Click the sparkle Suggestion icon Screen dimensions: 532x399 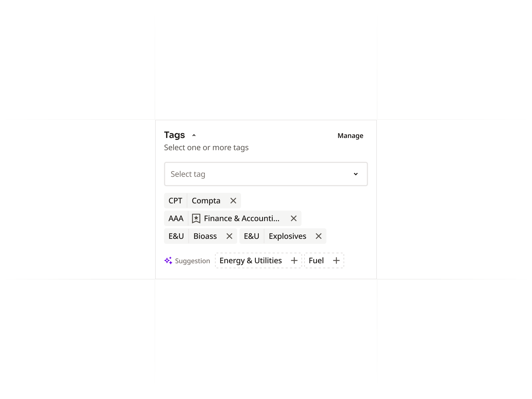click(x=168, y=260)
